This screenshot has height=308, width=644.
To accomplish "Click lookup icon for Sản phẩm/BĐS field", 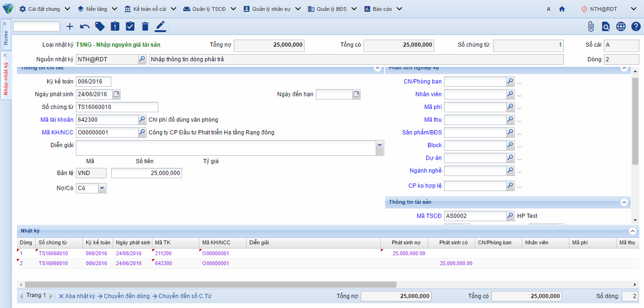I will (511, 133).
